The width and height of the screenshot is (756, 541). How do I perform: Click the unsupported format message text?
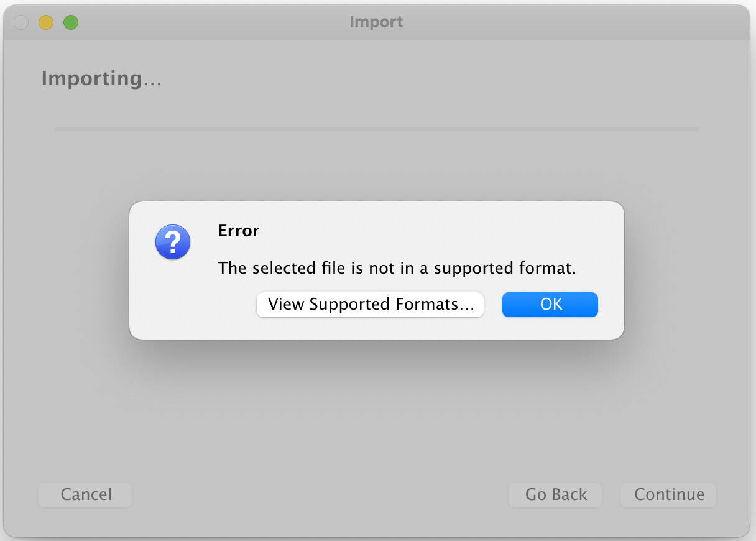click(x=397, y=269)
